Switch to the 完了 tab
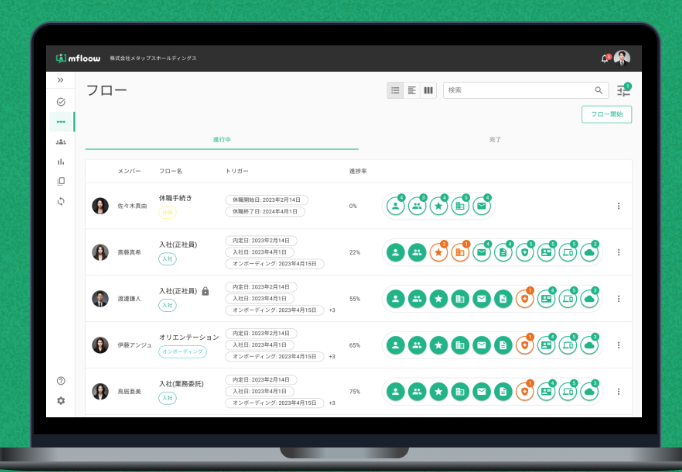Screen dimensions: 682x472 point(495,139)
